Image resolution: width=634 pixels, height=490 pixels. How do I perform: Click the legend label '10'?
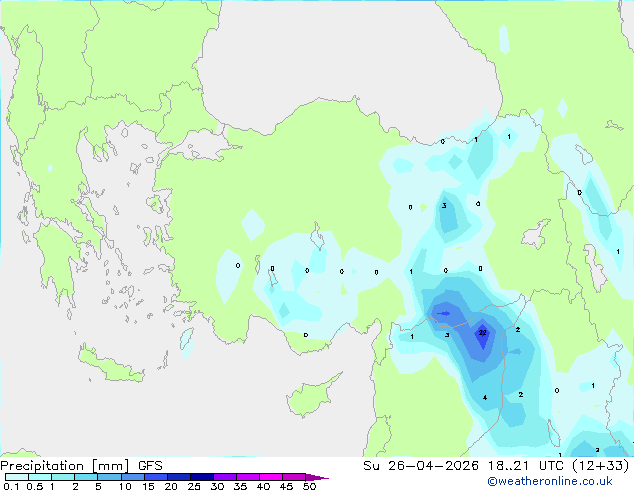(x=125, y=486)
